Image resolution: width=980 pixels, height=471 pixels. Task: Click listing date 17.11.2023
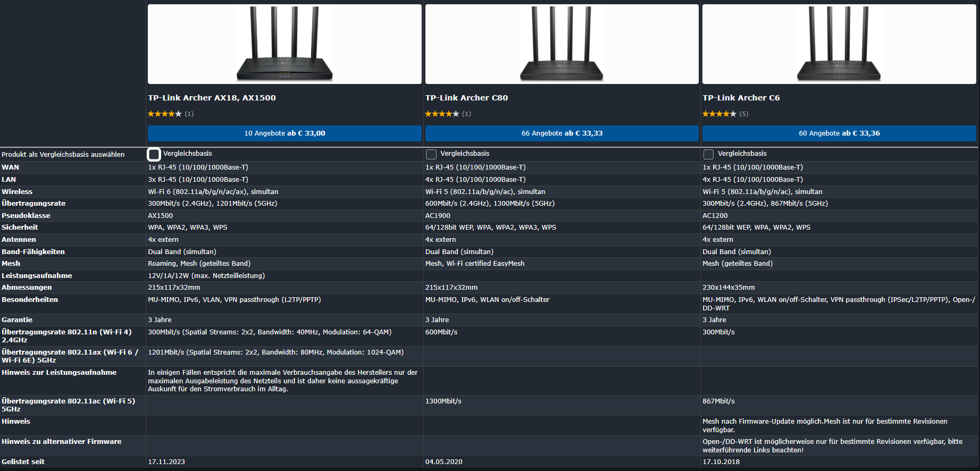[166, 462]
